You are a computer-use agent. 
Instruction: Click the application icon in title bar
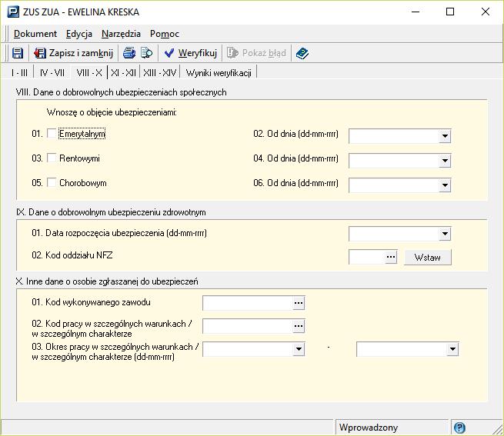tap(13, 12)
